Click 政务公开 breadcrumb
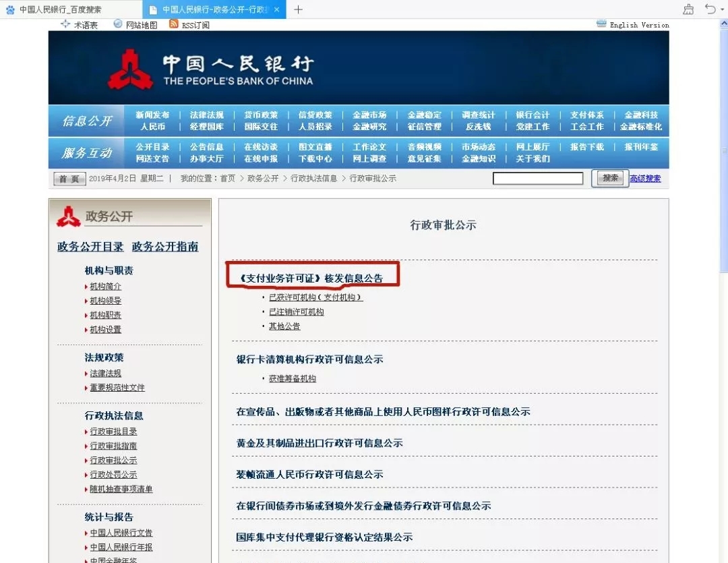728x563 pixels. coord(263,179)
